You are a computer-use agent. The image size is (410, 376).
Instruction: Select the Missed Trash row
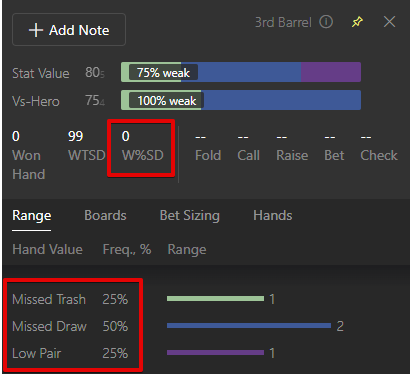click(x=70, y=299)
